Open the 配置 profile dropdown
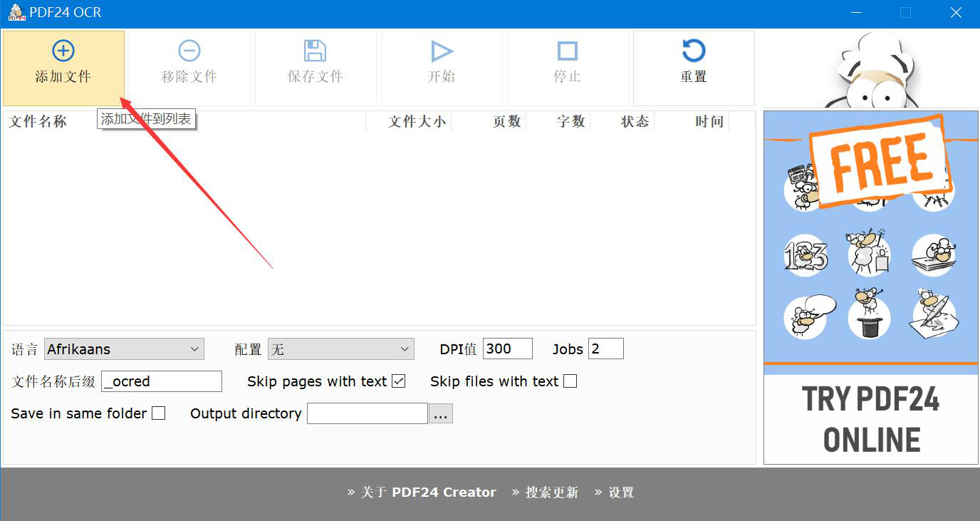980x521 pixels. click(x=341, y=349)
